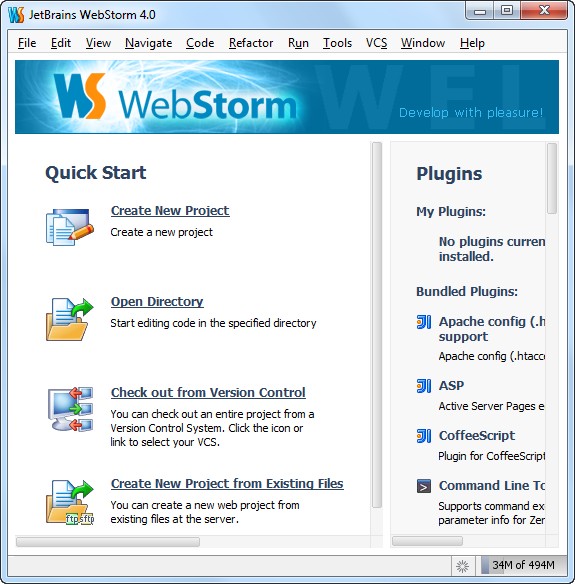The image size is (575, 584).
Task: Click the ASP plugin icon
Action: pos(424,385)
